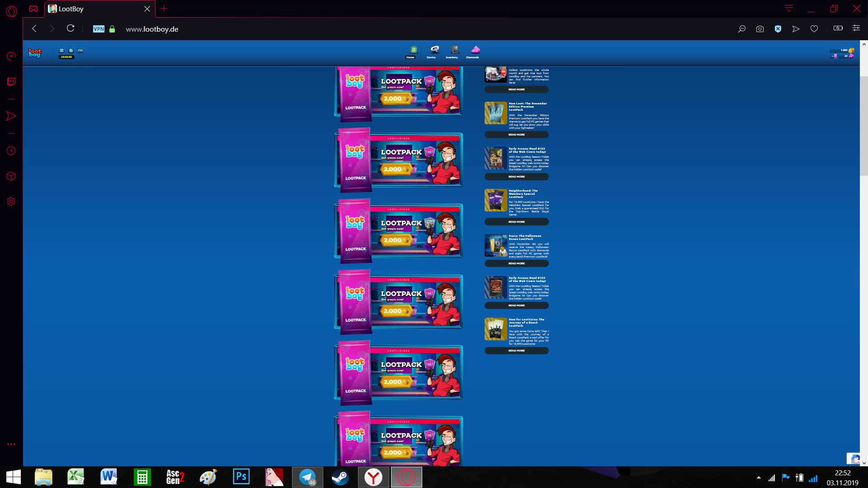Viewport: 868px width, 488px height.
Task: Read more about the November Edition Premium LootPack
Action: pos(517,135)
